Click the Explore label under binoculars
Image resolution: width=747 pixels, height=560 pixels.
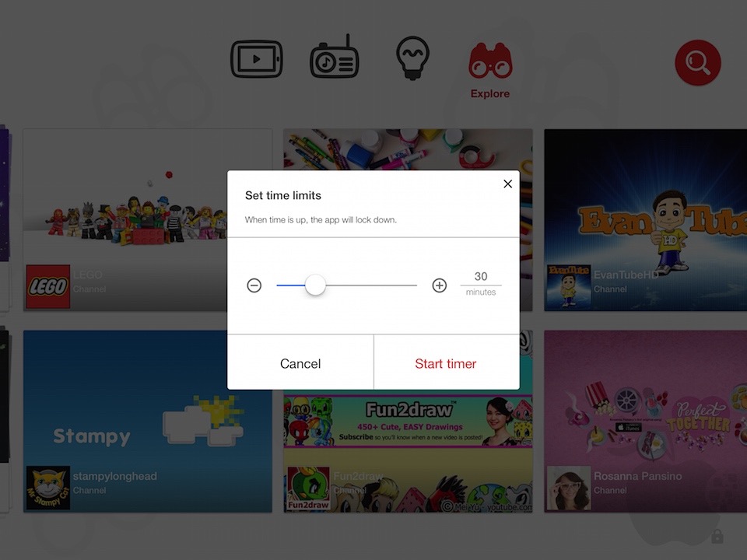tap(490, 93)
